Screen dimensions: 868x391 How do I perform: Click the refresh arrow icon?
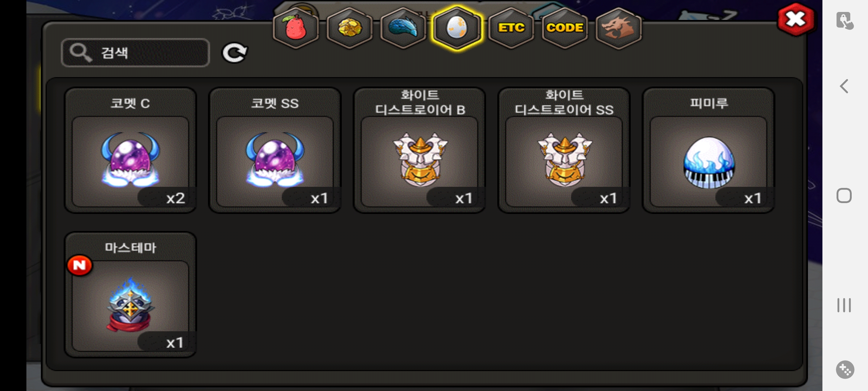(234, 53)
